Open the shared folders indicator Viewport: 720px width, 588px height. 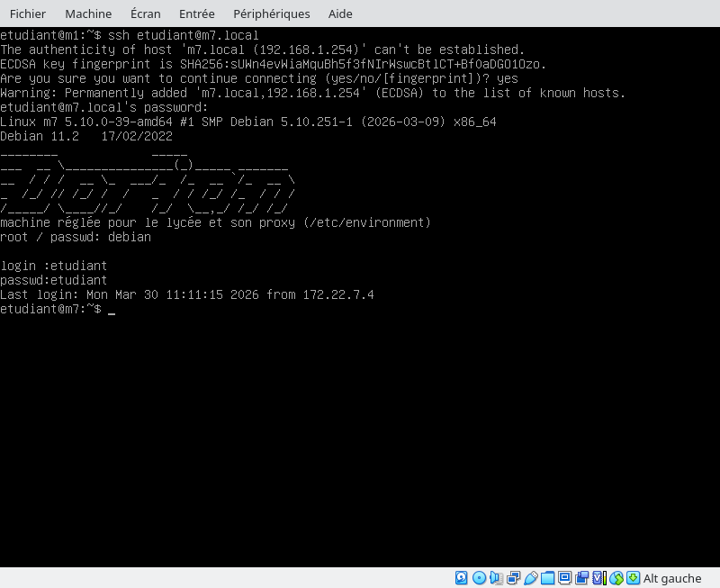[548, 578]
